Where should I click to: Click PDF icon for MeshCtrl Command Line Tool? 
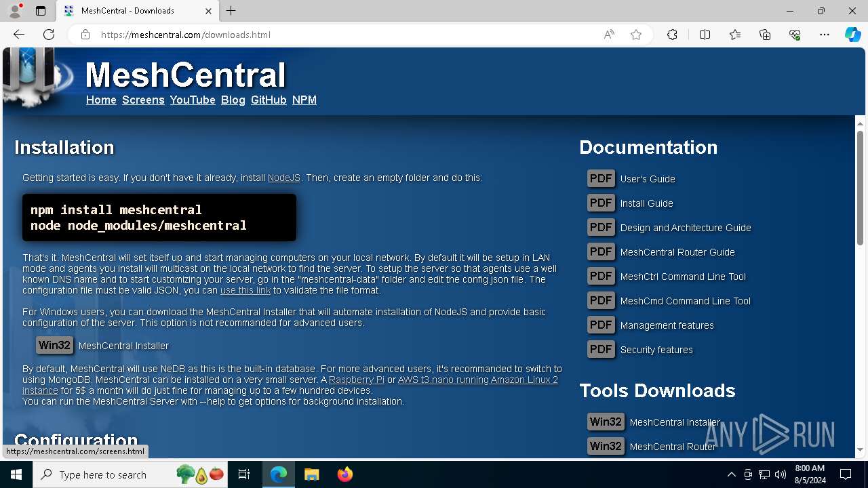601,276
